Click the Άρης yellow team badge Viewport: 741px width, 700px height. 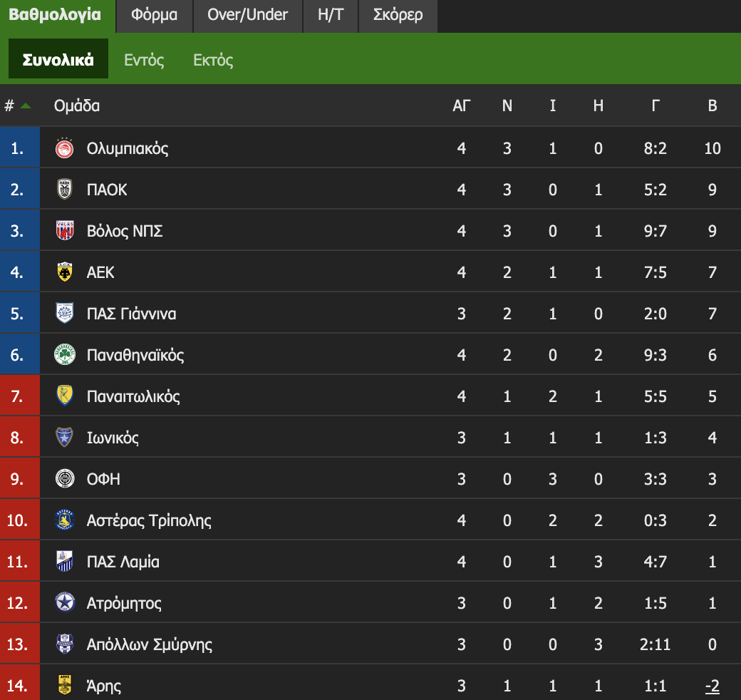tap(65, 686)
